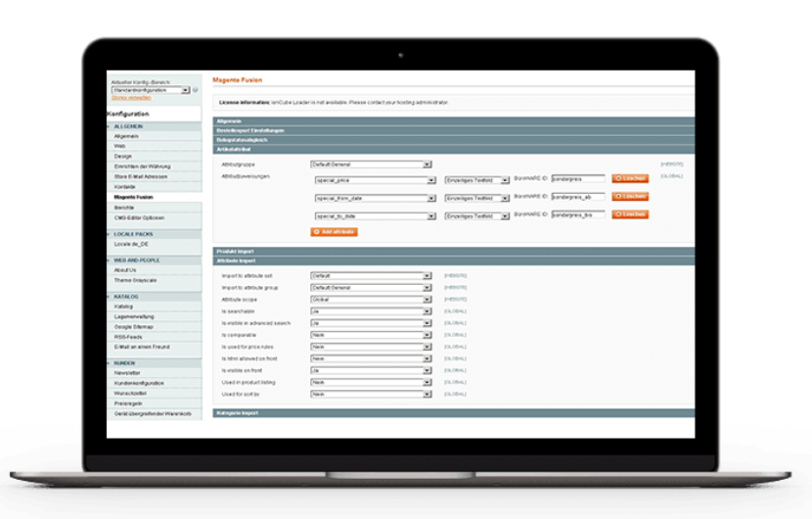
Task: Expand the Kategorie Import fieldset header
Action: [454, 413]
